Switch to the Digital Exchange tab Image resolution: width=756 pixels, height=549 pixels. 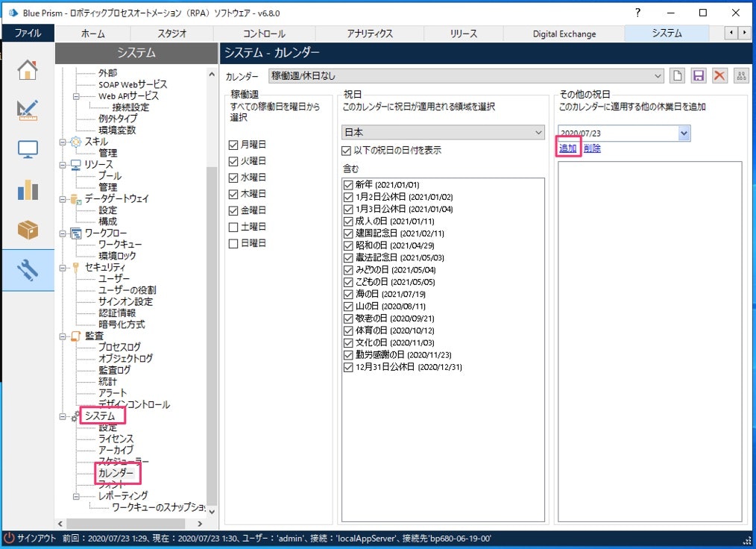pyautogui.click(x=564, y=34)
